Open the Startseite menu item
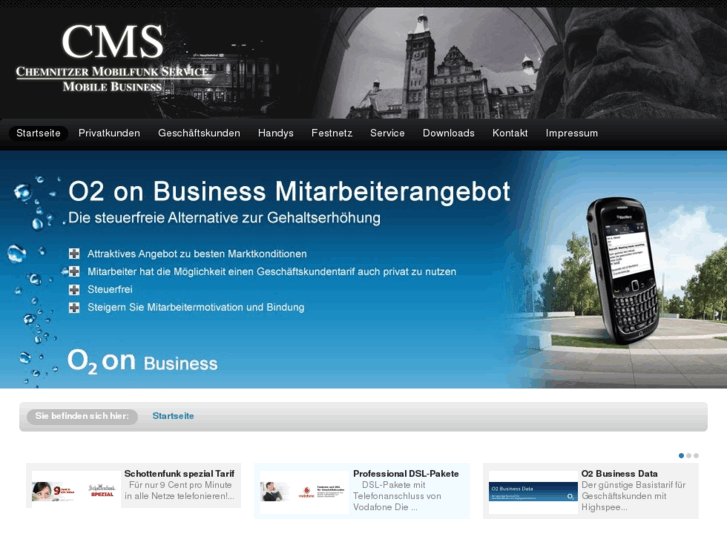 click(38, 133)
